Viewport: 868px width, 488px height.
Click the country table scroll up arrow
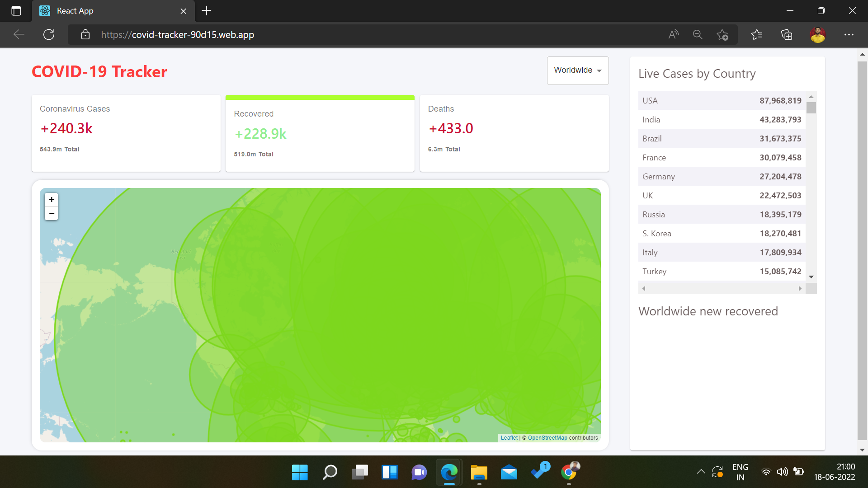[811, 96]
